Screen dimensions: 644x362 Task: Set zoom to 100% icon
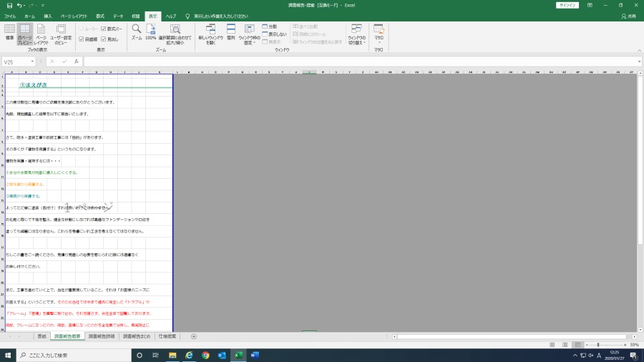click(151, 32)
